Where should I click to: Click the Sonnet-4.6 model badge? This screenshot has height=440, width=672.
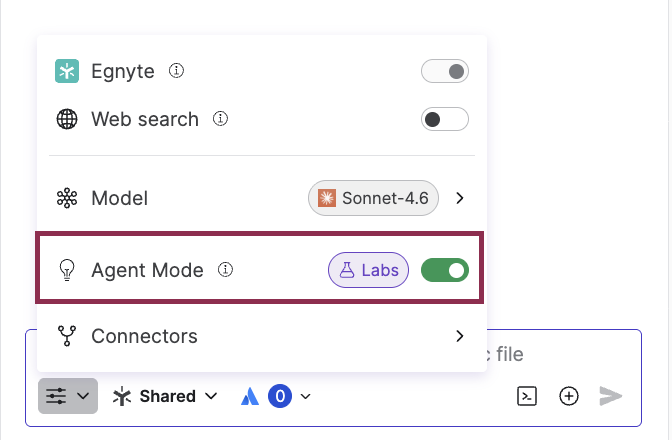click(374, 198)
